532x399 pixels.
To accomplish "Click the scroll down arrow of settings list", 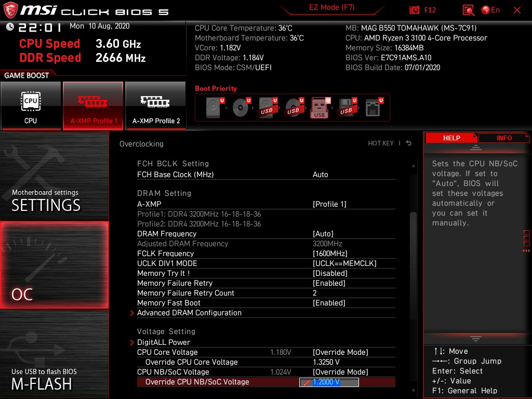I will [413, 391].
